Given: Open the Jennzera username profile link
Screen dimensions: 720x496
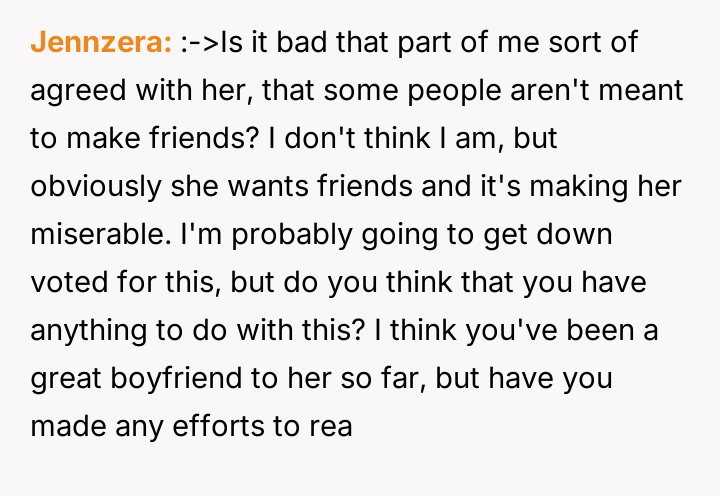Looking at the screenshot, I should click(102, 44).
